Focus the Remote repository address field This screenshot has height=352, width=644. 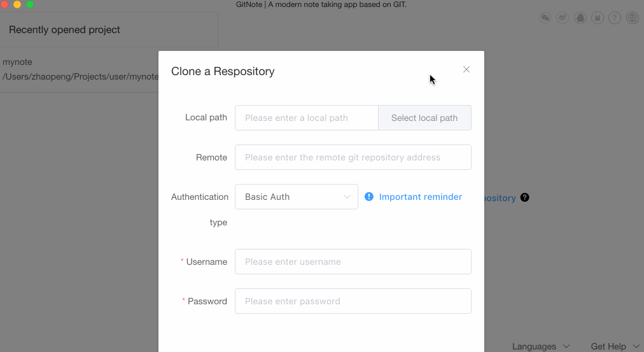pos(353,157)
